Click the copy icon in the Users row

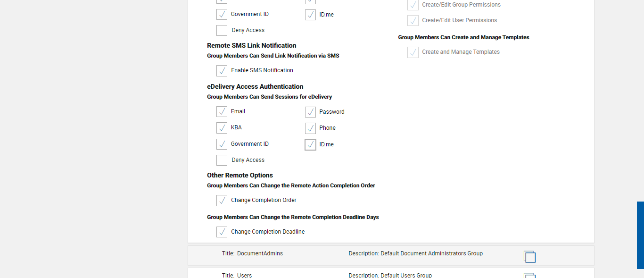tap(529, 276)
